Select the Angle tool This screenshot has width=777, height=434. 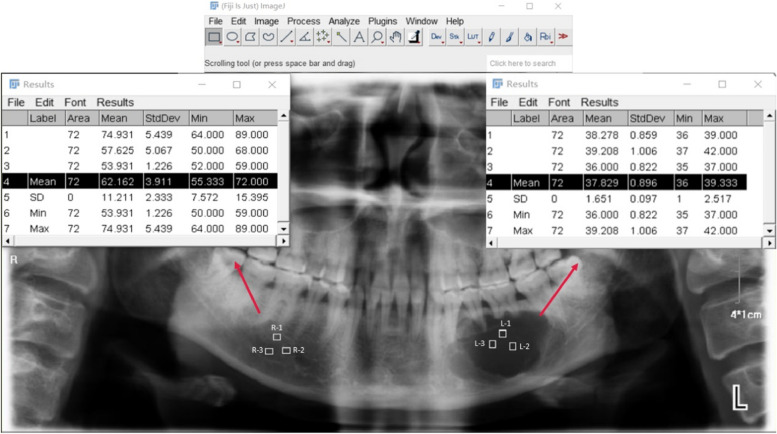point(305,37)
